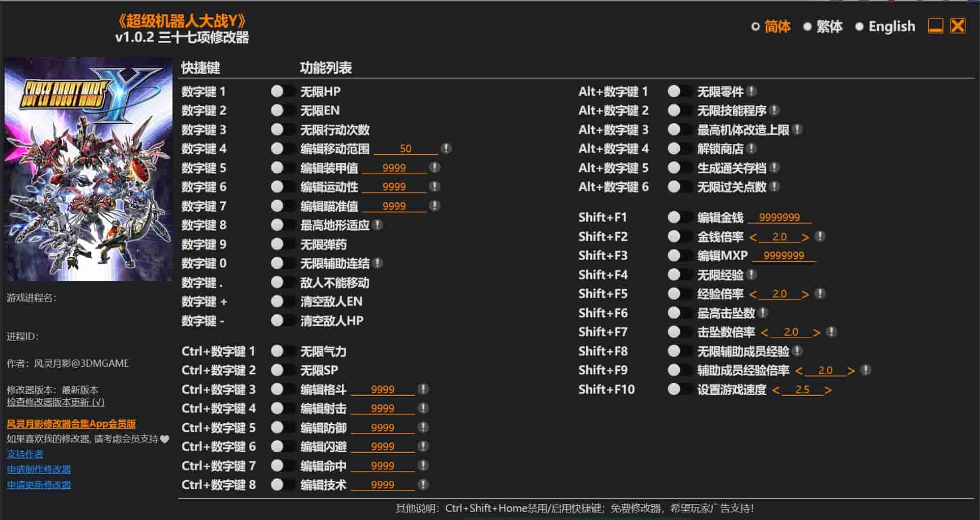Increase 设置游戏速度 with right arrow
980x520 pixels.
pos(828,391)
